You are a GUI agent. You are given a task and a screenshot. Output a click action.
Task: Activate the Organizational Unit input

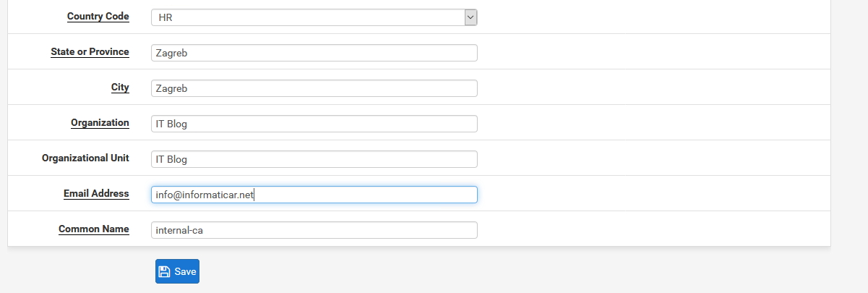[x=314, y=159]
